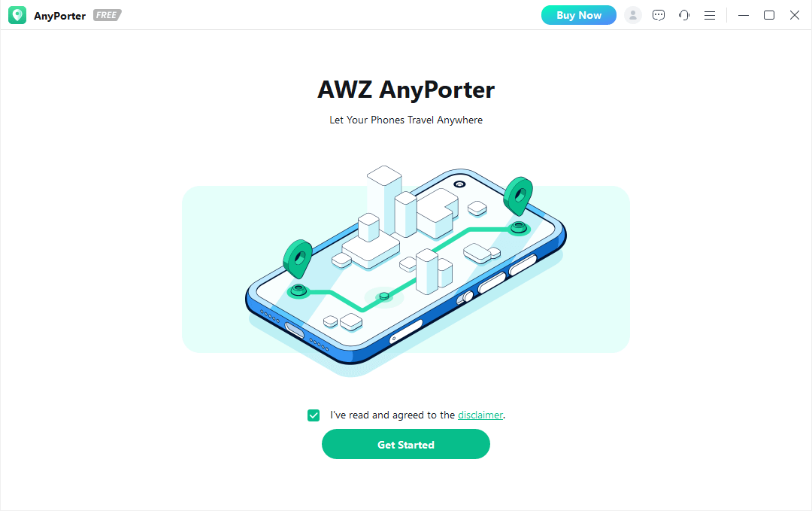Click the AnyPorter title bar name

tap(59, 16)
